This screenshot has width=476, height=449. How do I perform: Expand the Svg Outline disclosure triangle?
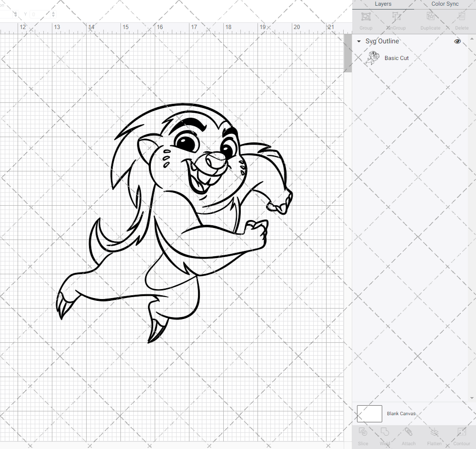(x=358, y=41)
